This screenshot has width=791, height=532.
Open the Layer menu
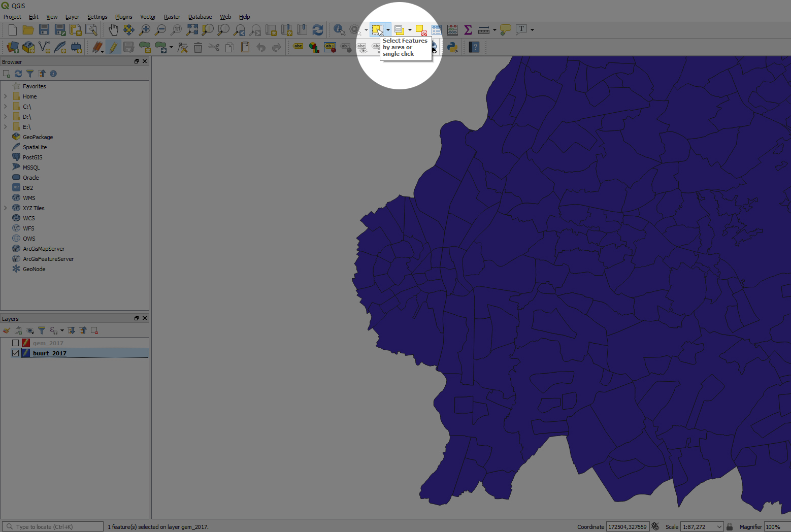72,17
